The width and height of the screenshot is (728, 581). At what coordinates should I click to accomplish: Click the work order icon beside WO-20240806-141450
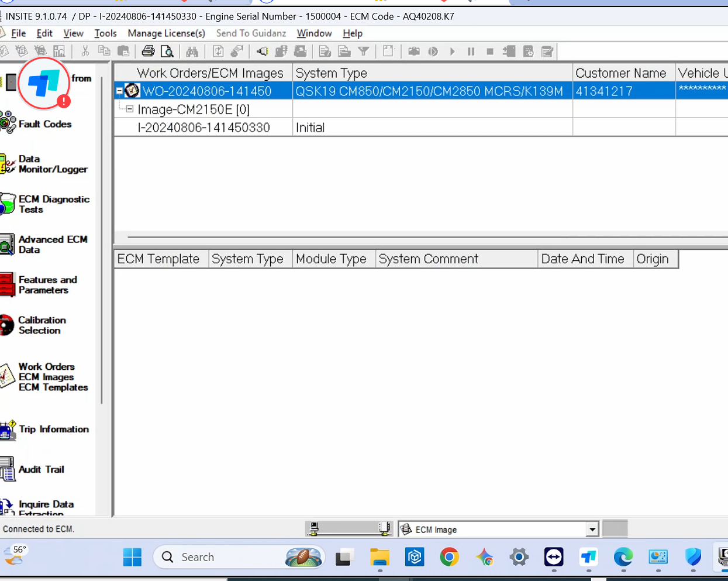(132, 91)
